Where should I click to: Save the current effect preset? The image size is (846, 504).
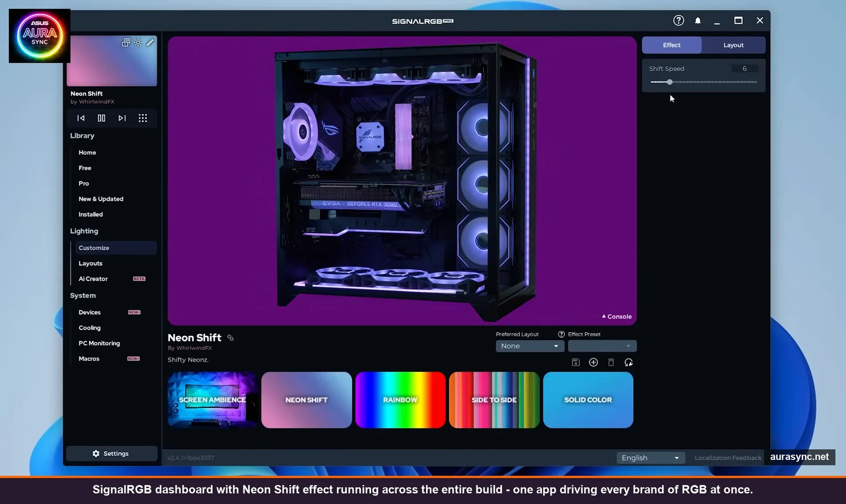(575, 362)
